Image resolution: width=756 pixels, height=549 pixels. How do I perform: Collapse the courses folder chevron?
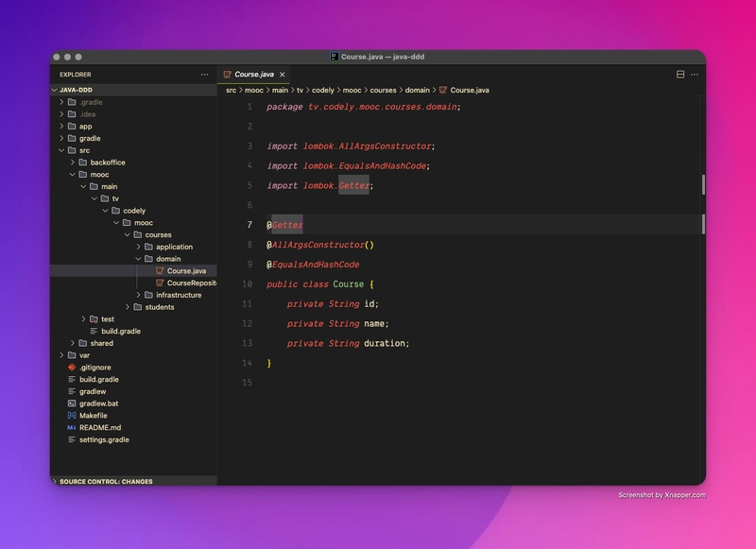click(x=128, y=234)
